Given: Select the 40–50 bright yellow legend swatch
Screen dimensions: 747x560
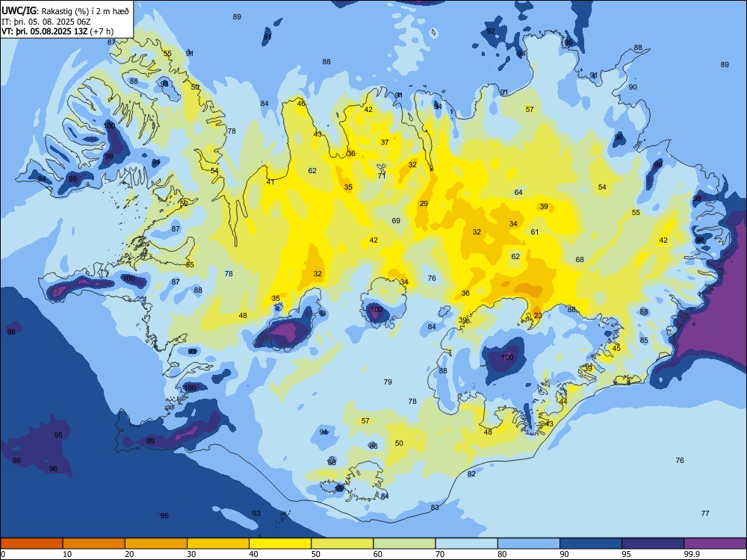Looking at the screenshot, I should click(x=280, y=544).
